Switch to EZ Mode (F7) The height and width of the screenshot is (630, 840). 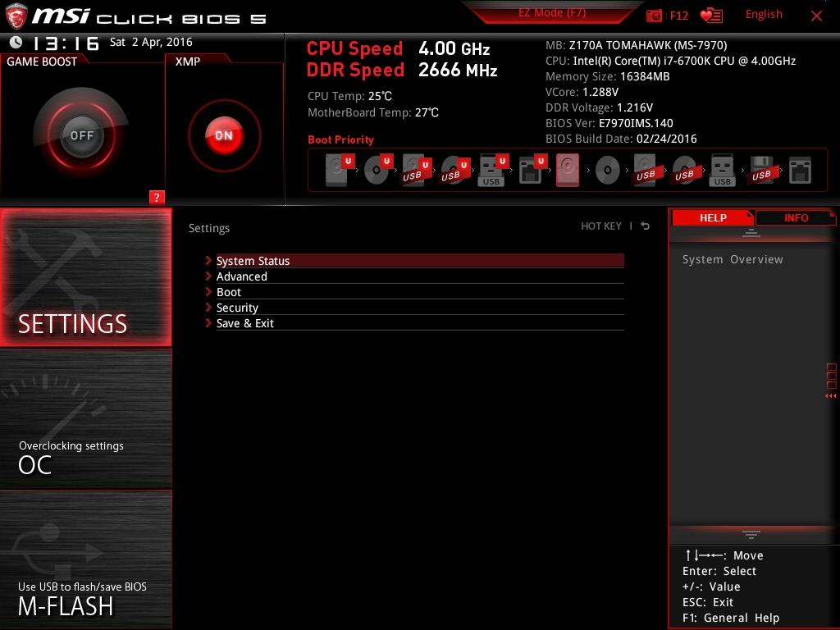click(552, 13)
